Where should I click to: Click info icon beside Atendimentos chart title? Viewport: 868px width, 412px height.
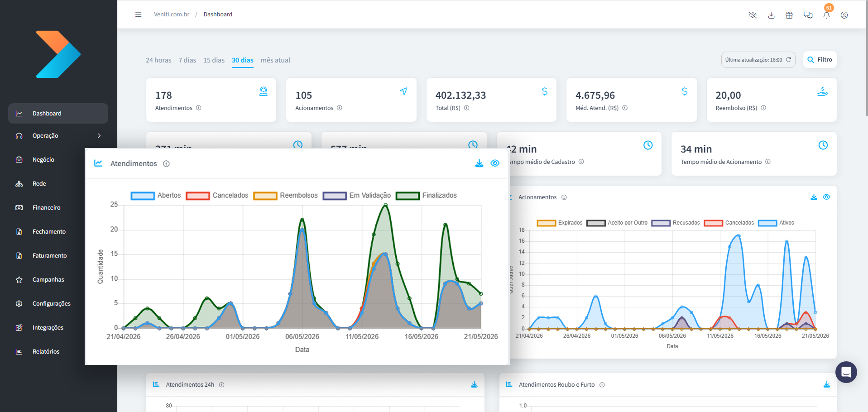(166, 164)
